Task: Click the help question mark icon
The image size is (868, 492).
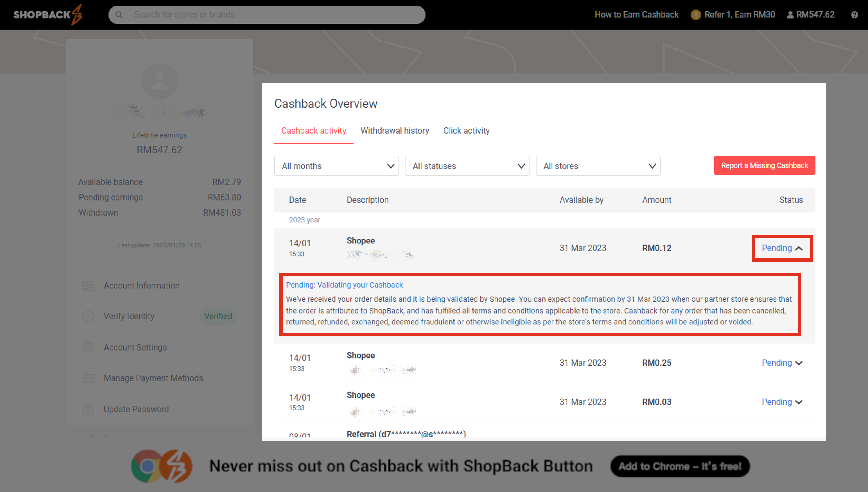Action: click(854, 15)
